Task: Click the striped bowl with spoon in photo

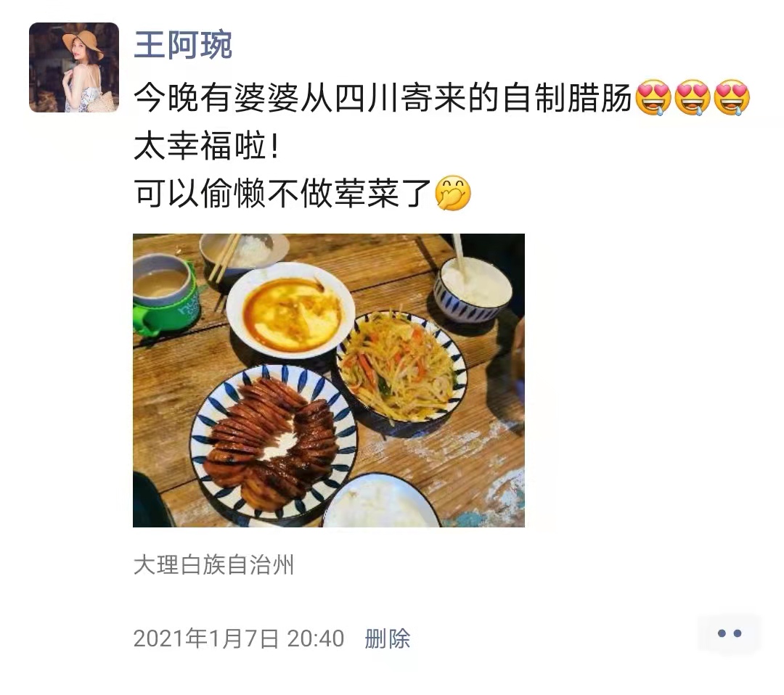Action: 473,289
